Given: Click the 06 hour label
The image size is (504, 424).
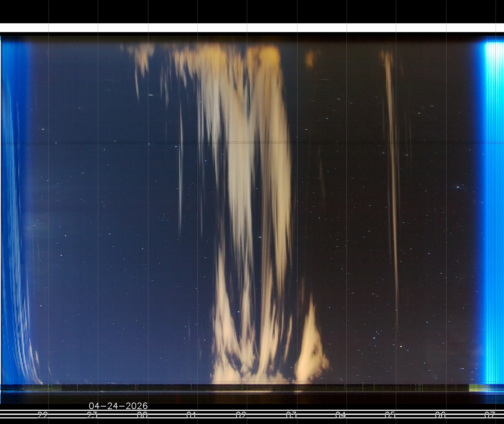Looking at the screenshot, I should (x=440, y=415).
